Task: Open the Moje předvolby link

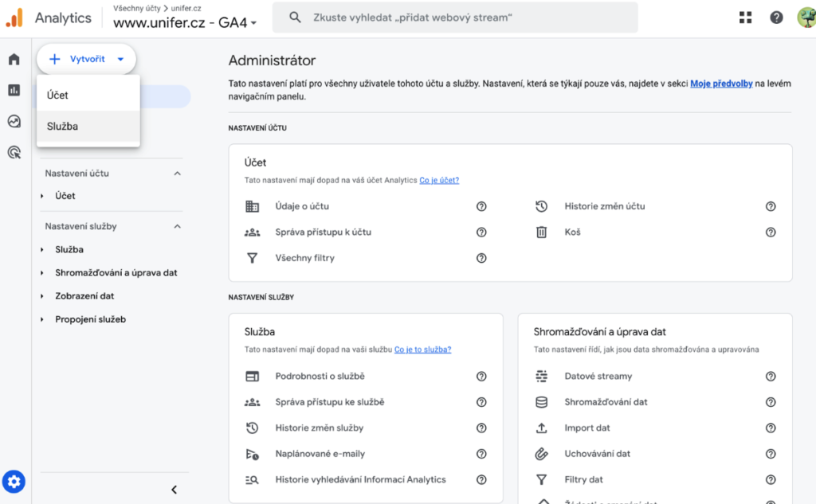Action: point(721,84)
